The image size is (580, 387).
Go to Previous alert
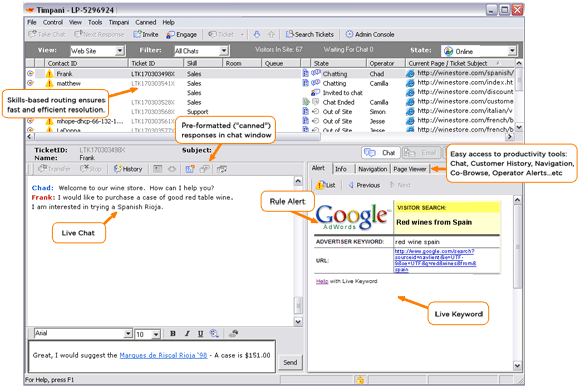pyautogui.click(x=364, y=185)
